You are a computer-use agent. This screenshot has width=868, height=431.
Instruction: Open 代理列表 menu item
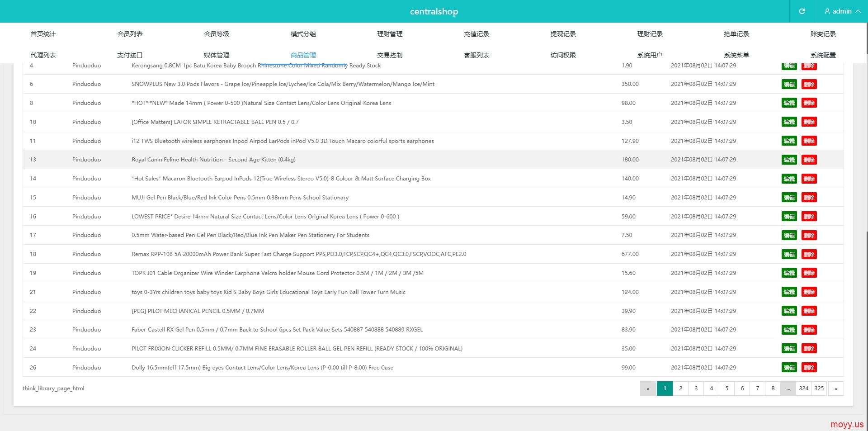(x=43, y=55)
